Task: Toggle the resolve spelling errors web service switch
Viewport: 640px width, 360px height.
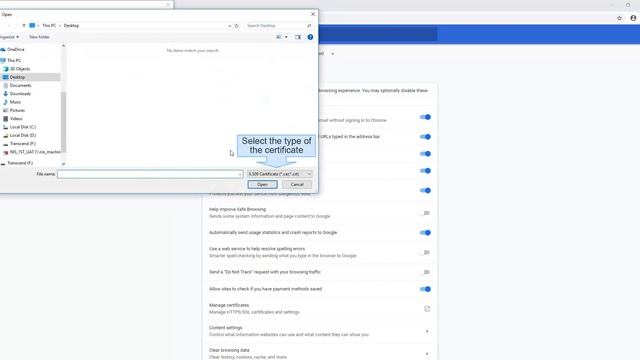Action: click(425, 252)
